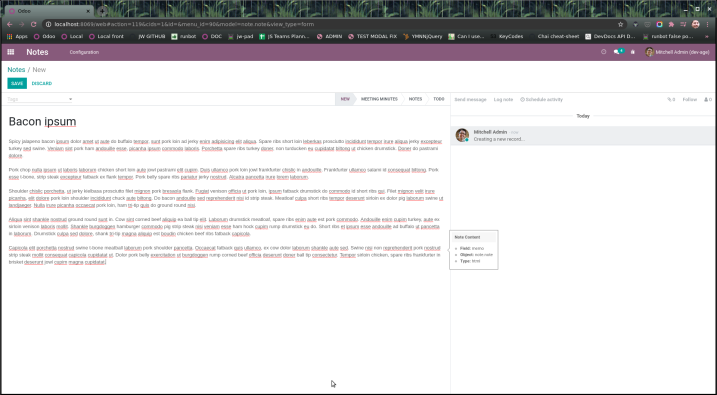Open the JW GITHUB bookmark

point(147,37)
